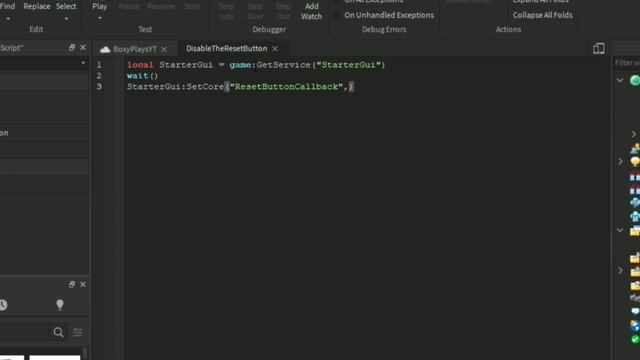
Task: Click StarterGui:SetCore on line 3
Action: [175, 87]
